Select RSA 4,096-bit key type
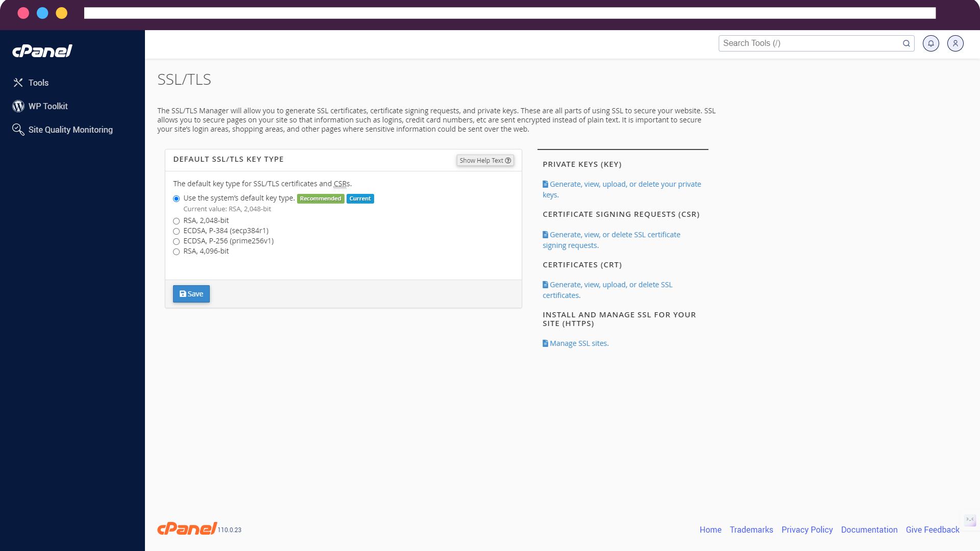This screenshot has width=980, height=551. (x=176, y=252)
